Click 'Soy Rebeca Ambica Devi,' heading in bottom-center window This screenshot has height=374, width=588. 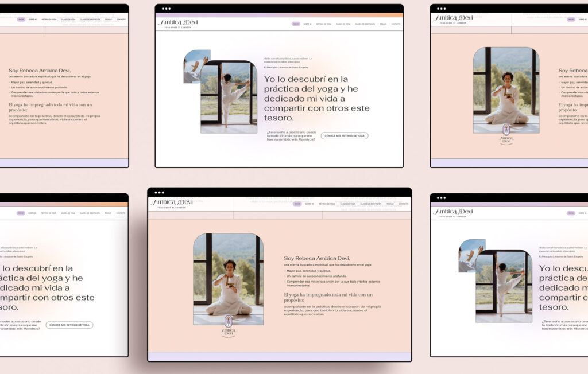pyautogui.click(x=317, y=258)
